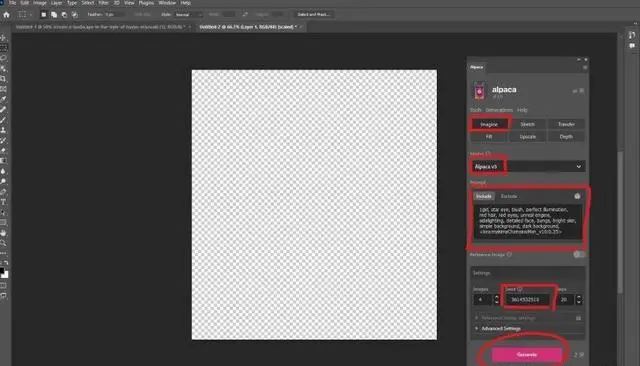Adjust the Steps value stepper arrows
This screenshot has height=366, width=640.
[x=578, y=299]
